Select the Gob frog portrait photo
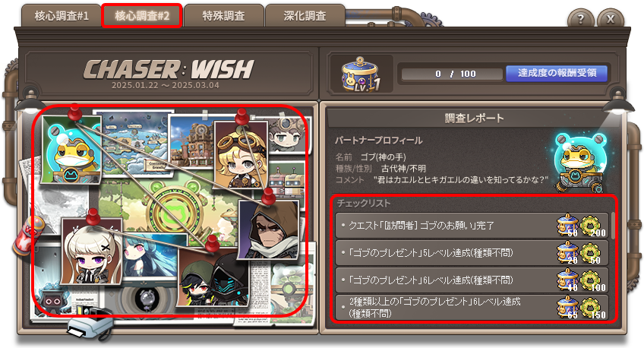 [x=71, y=150]
